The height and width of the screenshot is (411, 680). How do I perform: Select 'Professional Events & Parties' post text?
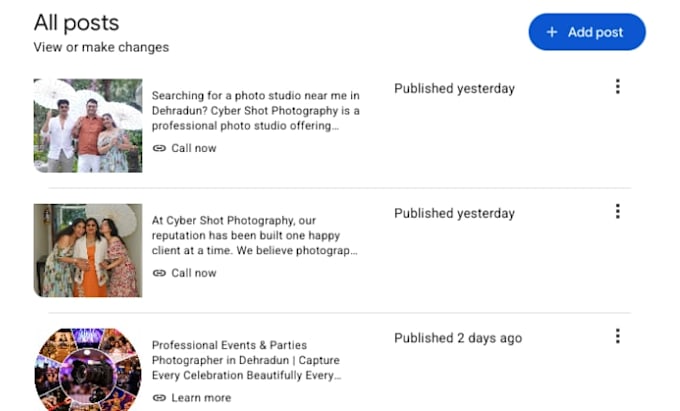(246, 361)
